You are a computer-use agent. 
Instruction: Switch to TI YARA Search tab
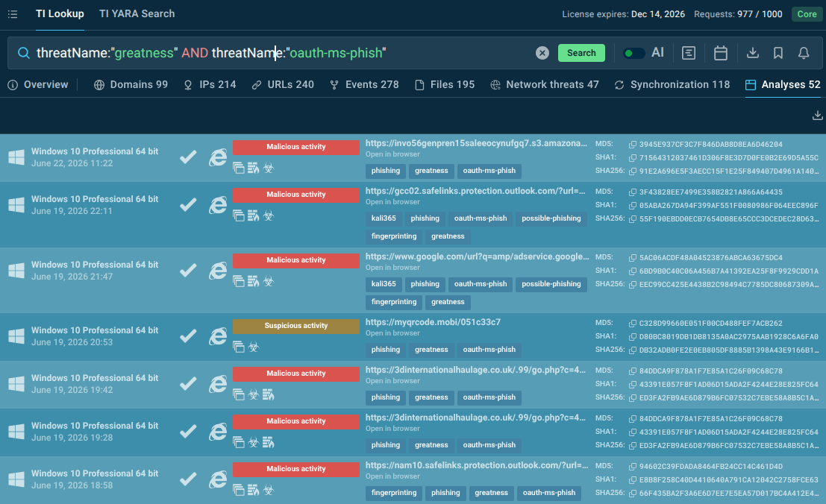tap(137, 13)
